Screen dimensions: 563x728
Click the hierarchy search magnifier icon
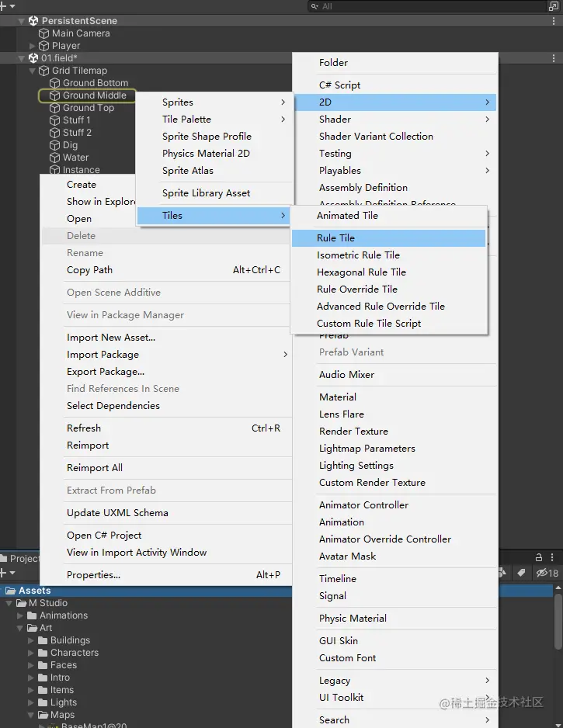point(315,6)
